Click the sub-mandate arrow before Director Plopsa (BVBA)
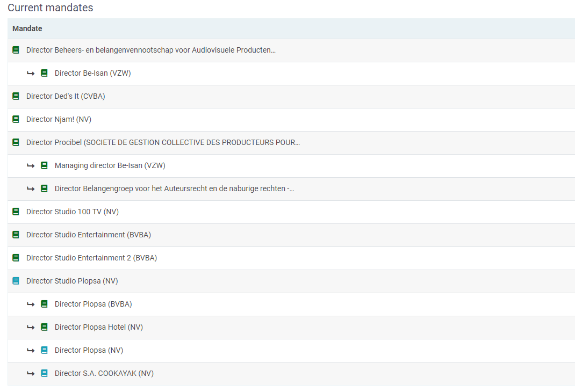This screenshot has height=392, width=575. (x=31, y=304)
